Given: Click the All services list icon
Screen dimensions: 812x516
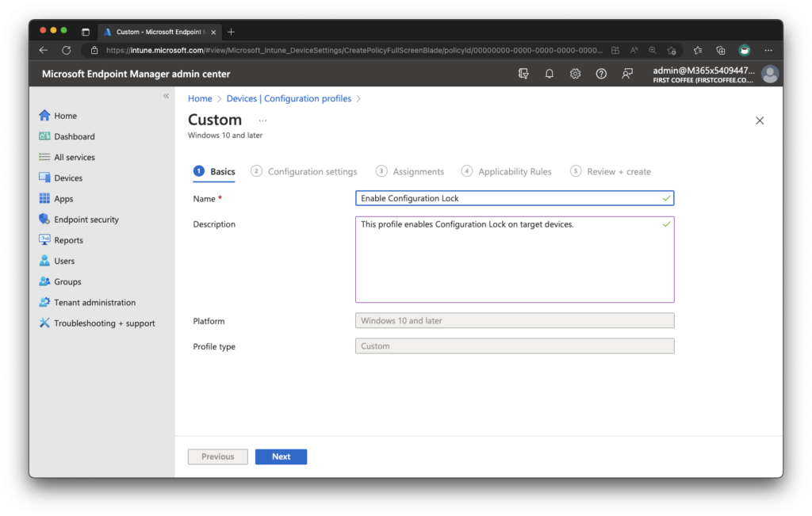Looking at the screenshot, I should 44,157.
